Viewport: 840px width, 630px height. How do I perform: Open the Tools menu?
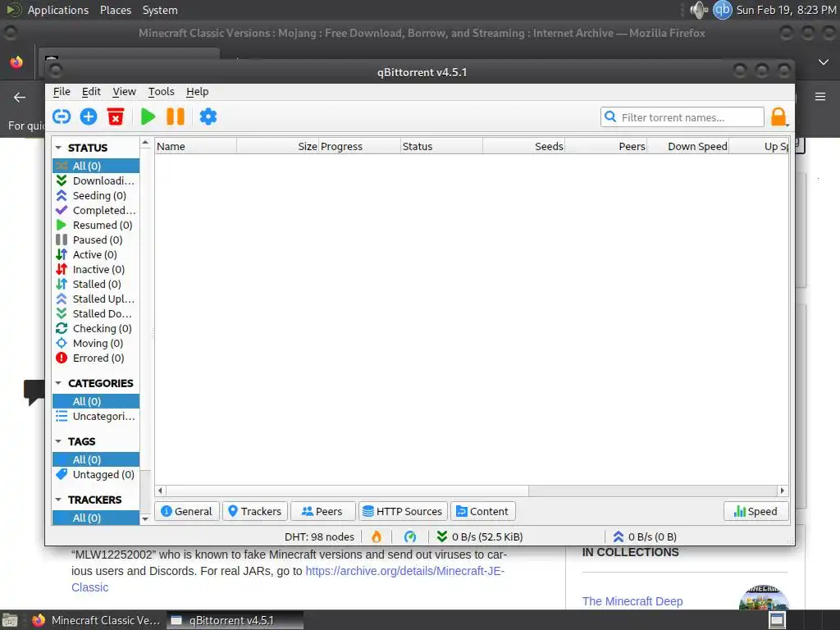click(x=162, y=92)
